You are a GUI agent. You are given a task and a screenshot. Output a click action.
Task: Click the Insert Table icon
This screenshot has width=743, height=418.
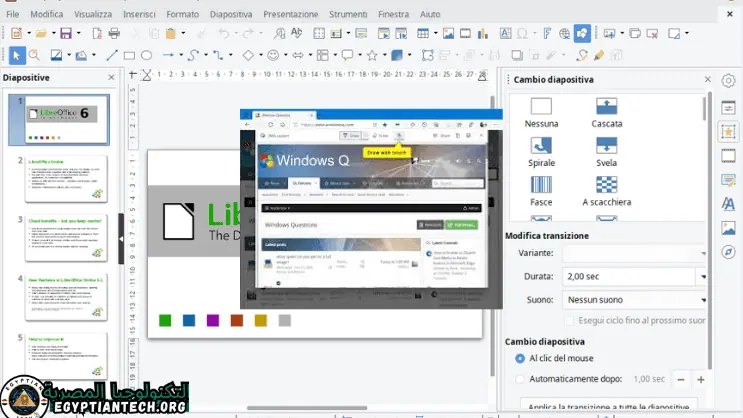tap(423, 33)
